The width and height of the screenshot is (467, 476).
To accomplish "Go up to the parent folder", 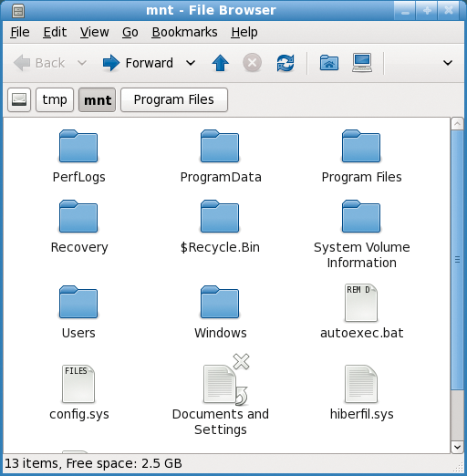I will (220, 63).
